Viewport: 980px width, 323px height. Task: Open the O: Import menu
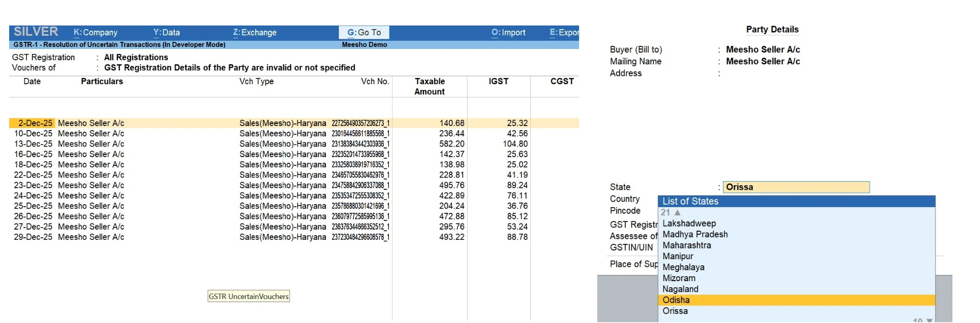(508, 32)
